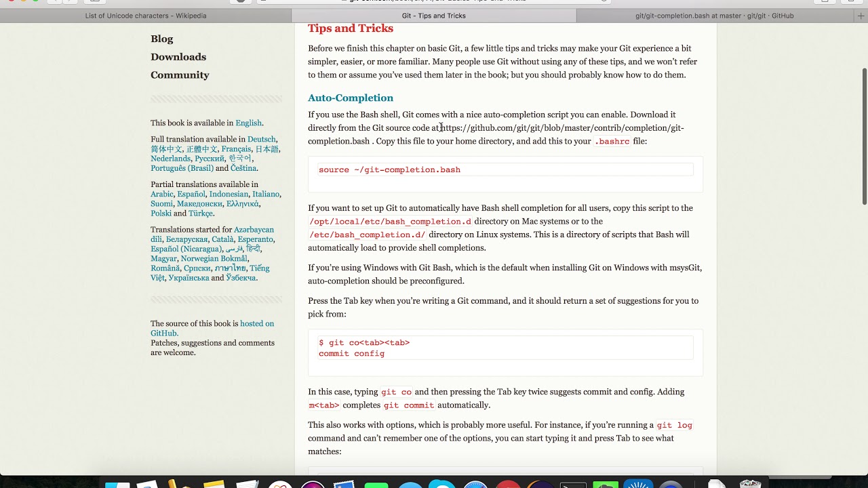Click the Auto-Completion heading
Image resolution: width=868 pixels, height=488 pixels.
pyautogui.click(x=351, y=98)
